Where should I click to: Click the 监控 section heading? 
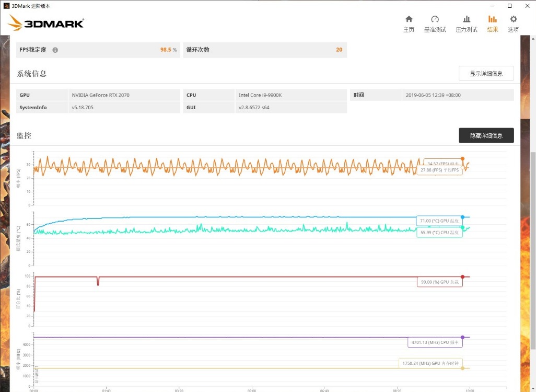point(24,135)
